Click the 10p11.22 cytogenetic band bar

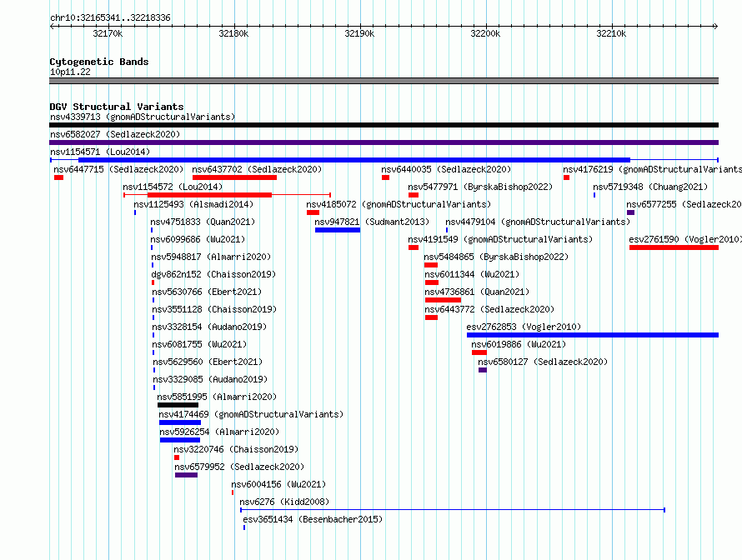coord(384,82)
